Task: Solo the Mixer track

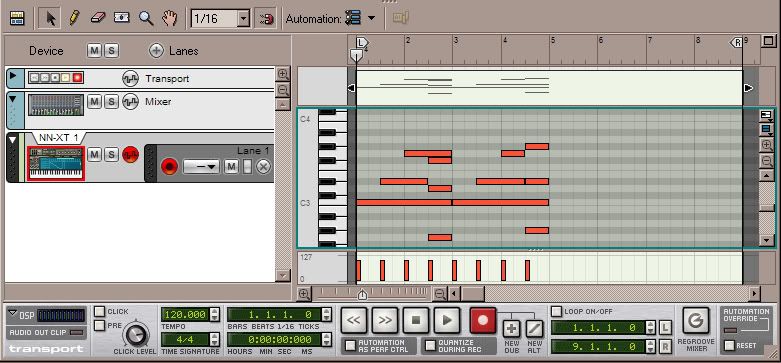Action: coord(111,102)
